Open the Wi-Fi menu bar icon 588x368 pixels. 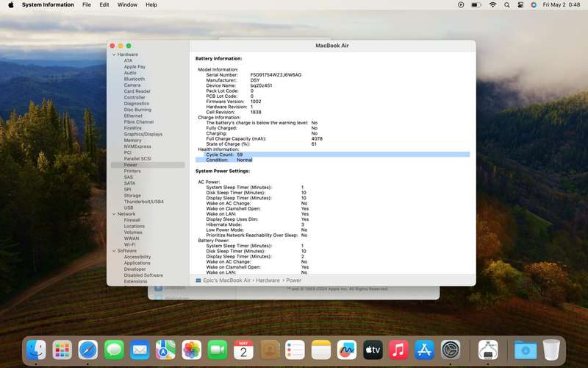492,5
